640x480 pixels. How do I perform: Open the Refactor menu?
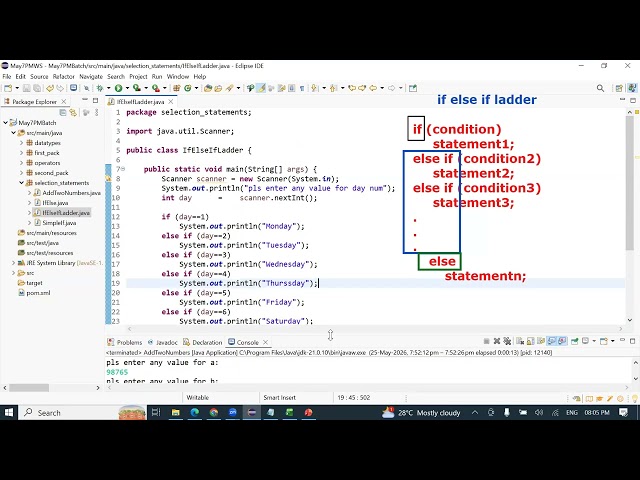[64, 77]
